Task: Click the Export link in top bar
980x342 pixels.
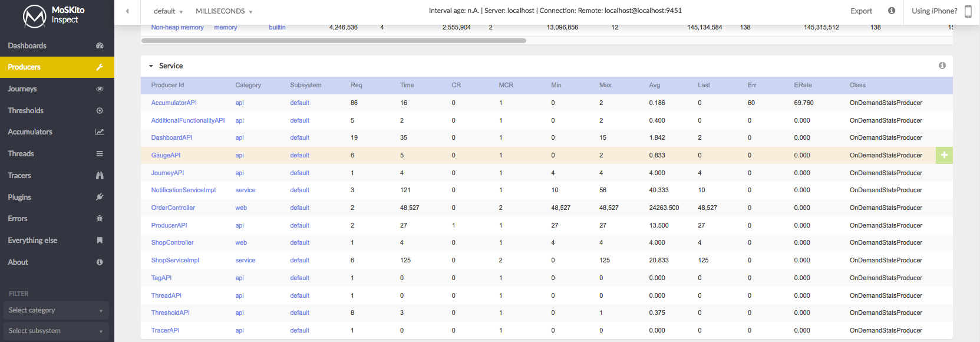Action: pyautogui.click(x=861, y=11)
